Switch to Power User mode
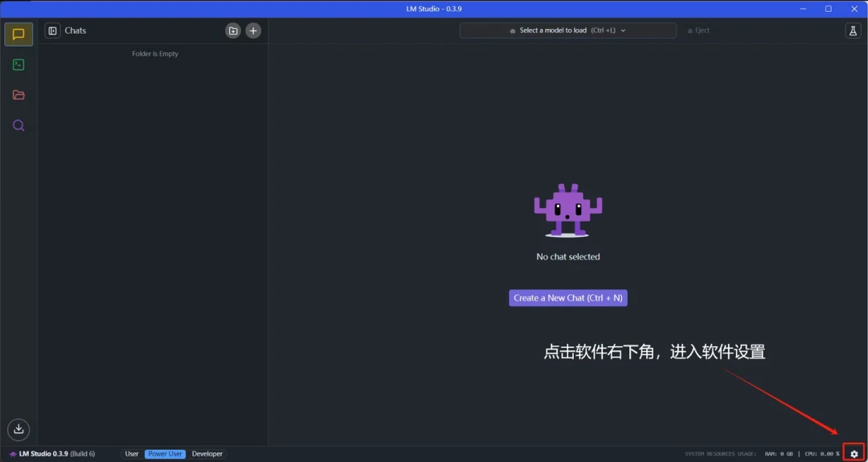This screenshot has width=868, height=462. pos(165,454)
